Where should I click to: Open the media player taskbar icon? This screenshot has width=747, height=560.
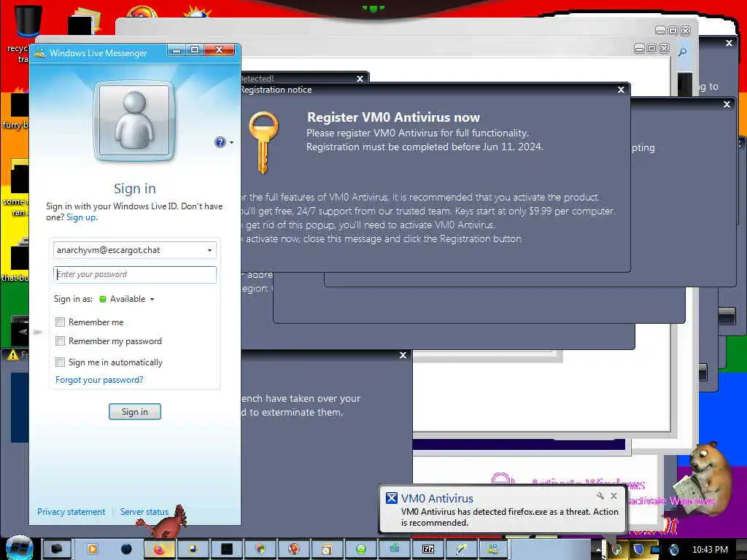[x=92, y=550]
